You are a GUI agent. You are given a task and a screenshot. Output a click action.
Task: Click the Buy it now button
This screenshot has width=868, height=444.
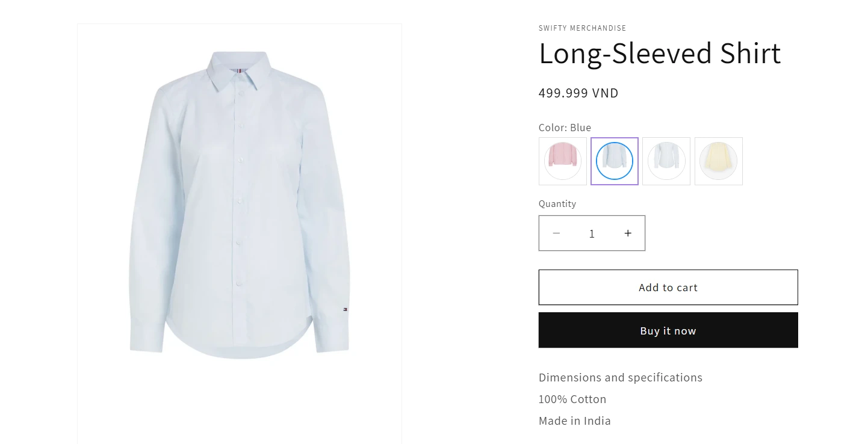668,330
